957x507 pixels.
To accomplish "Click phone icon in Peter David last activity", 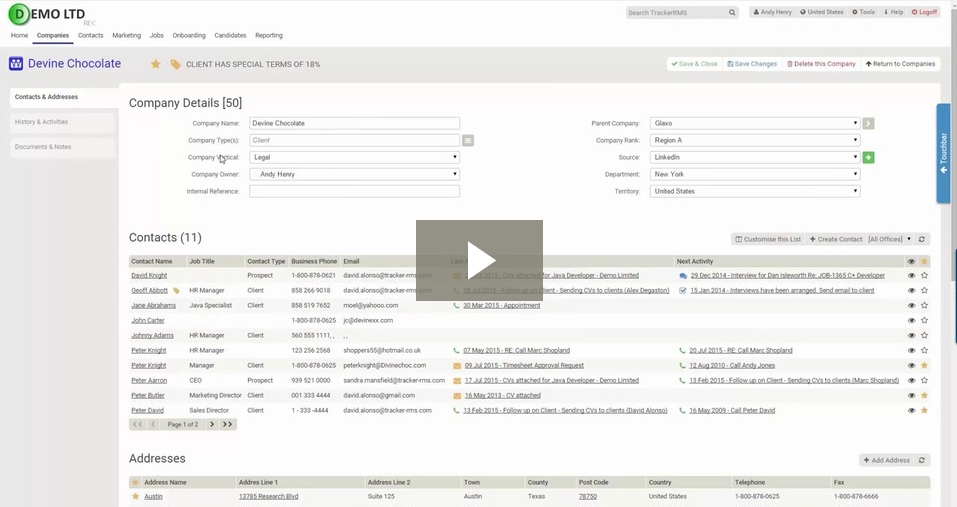I will [x=456, y=411].
